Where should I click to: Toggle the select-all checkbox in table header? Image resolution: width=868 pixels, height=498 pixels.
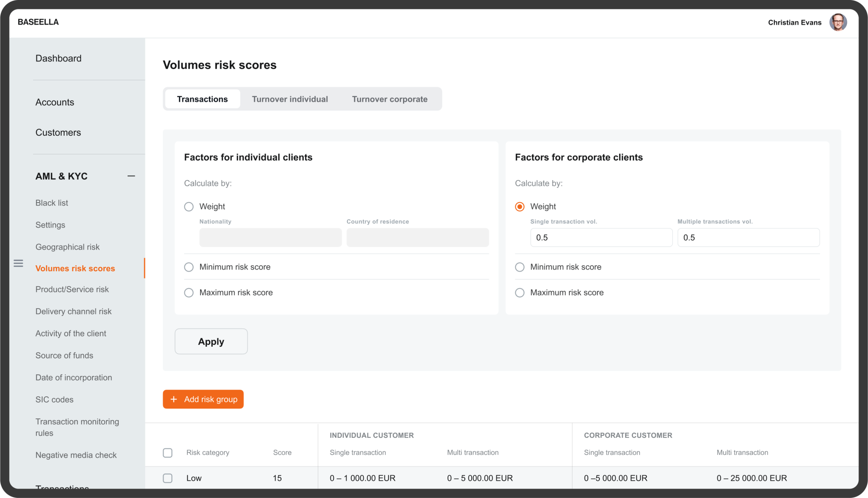pyautogui.click(x=167, y=453)
